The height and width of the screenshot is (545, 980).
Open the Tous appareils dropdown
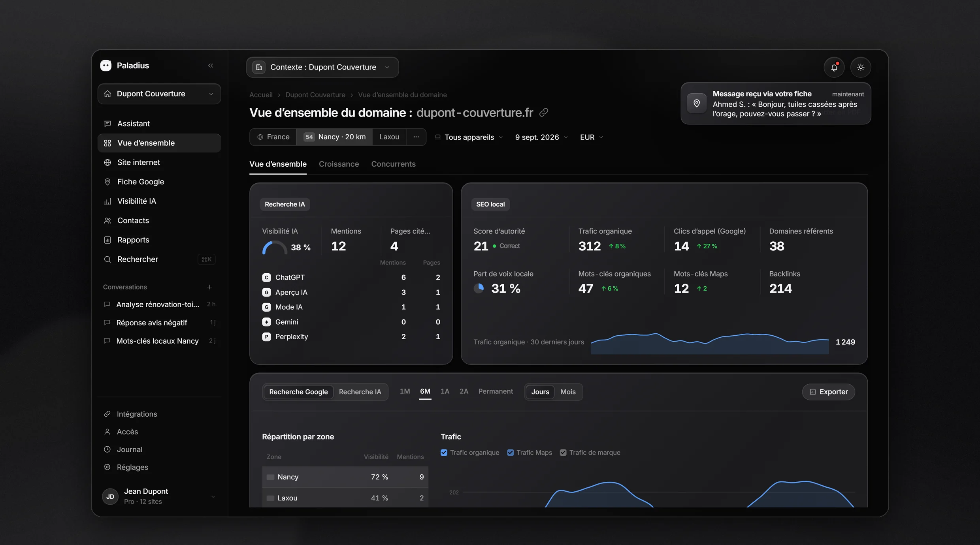pyautogui.click(x=469, y=137)
